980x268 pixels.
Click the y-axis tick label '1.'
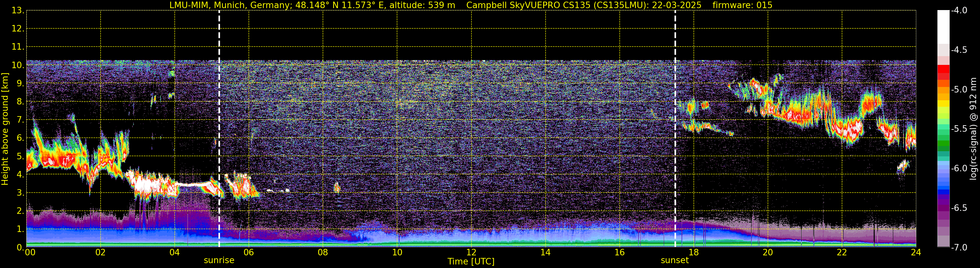tap(20, 229)
